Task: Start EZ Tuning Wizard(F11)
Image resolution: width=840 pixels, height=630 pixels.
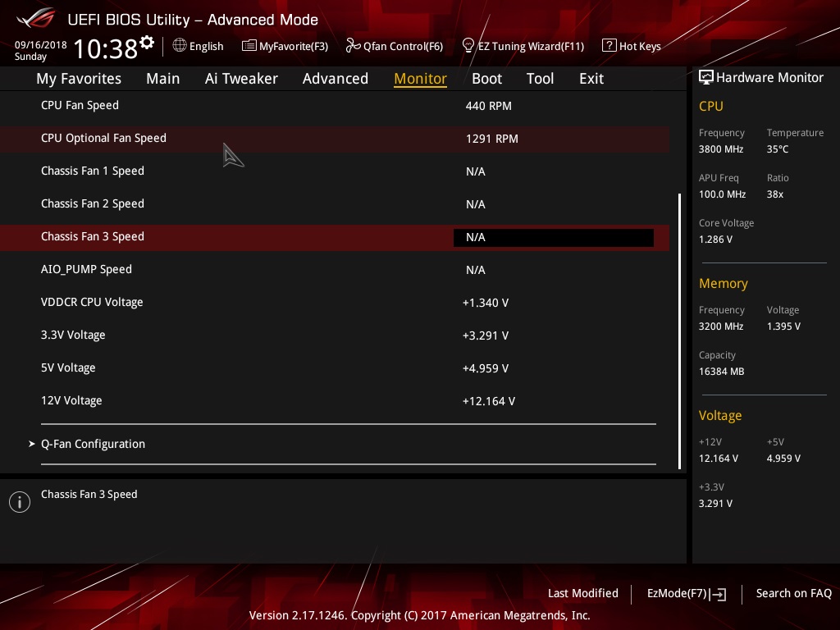Action: point(531,46)
